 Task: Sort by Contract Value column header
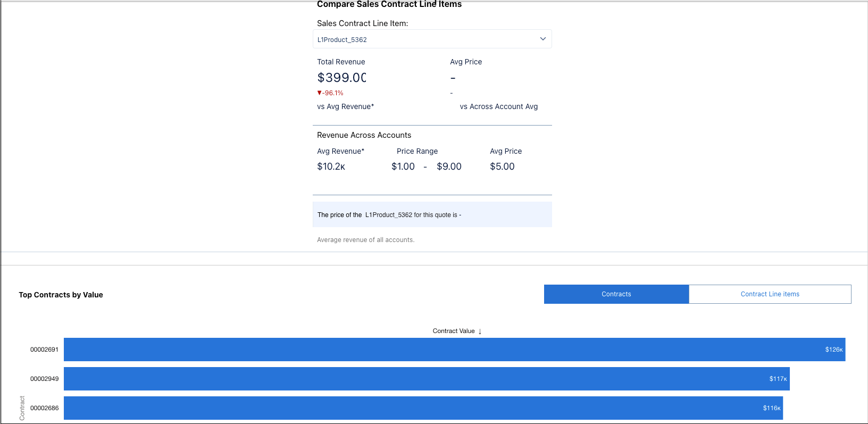pos(457,331)
